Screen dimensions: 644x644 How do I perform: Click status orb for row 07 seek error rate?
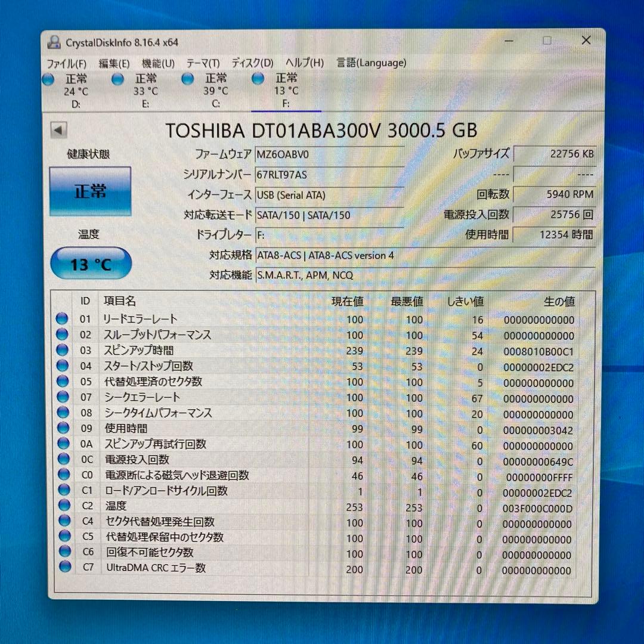[x=63, y=397]
